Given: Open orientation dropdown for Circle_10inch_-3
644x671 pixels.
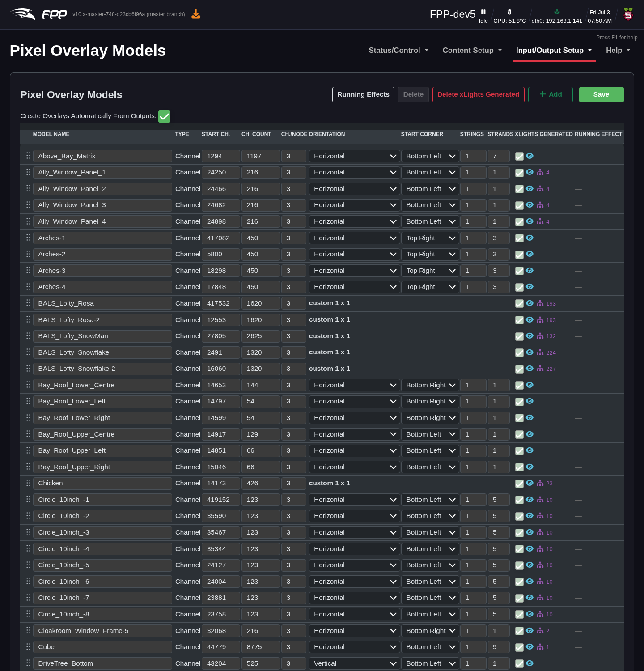Looking at the screenshot, I should click(354, 532).
